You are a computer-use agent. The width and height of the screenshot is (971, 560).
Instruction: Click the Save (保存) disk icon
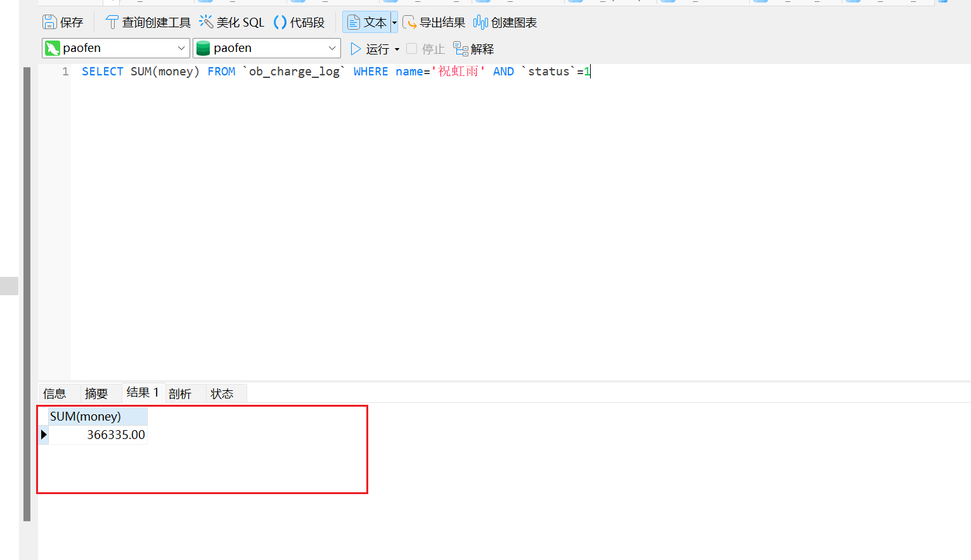click(x=49, y=22)
